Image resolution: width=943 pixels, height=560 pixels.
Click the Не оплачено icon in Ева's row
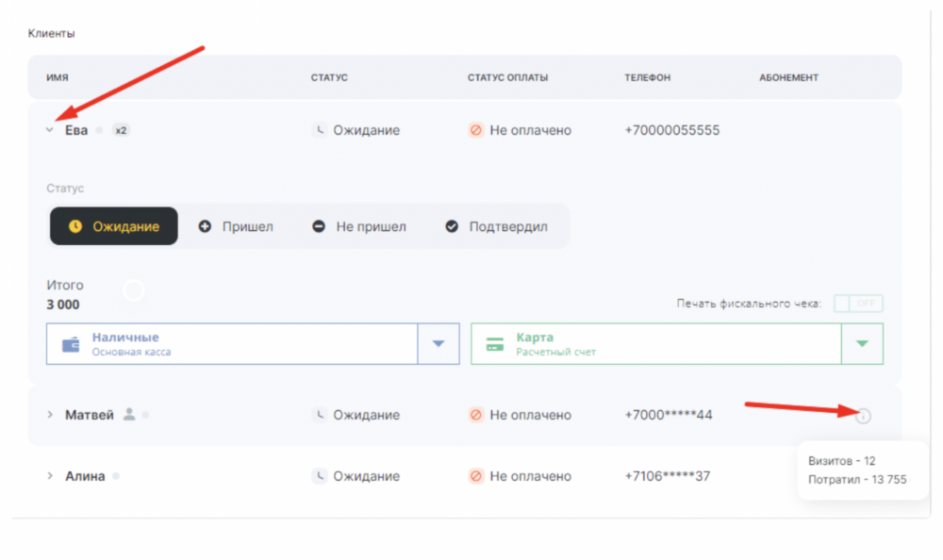click(x=475, y=130)
